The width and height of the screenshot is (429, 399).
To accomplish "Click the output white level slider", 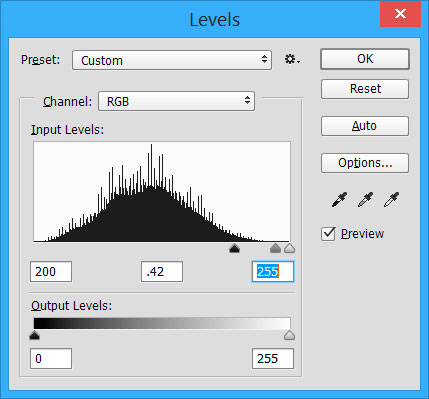I will 290,335.
